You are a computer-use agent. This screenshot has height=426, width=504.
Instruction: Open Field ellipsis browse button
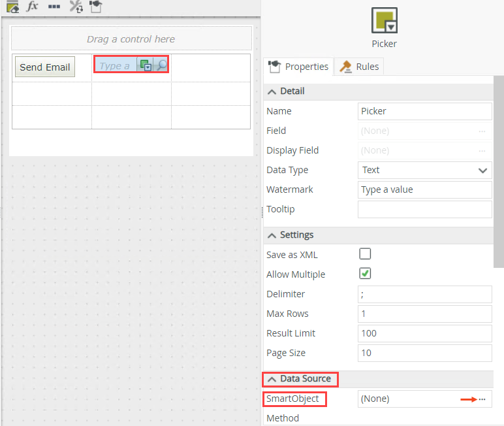click(482, 131)
